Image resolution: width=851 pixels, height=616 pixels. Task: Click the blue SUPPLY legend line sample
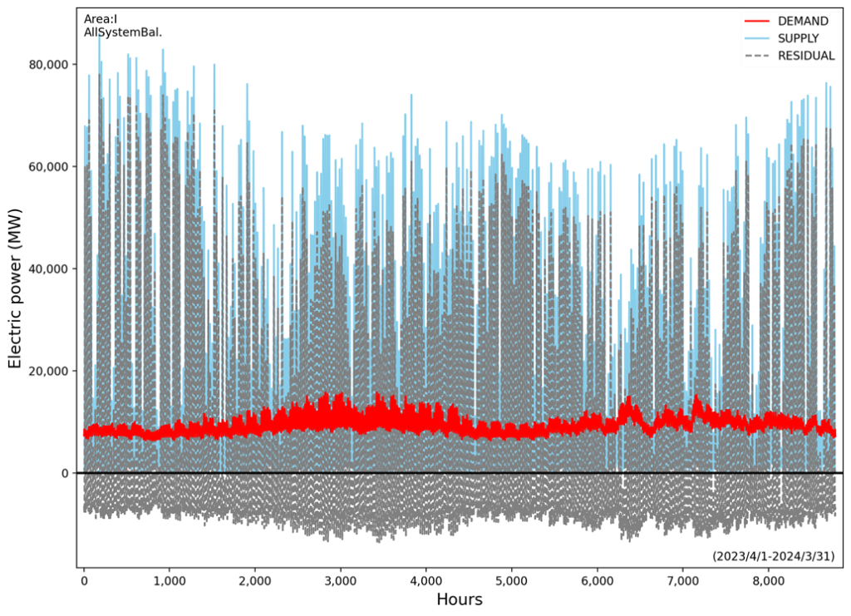757,38
